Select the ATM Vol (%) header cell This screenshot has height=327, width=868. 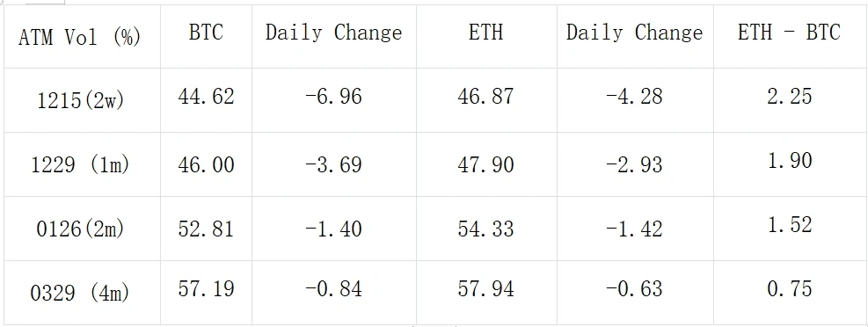[x=80, y=38]
